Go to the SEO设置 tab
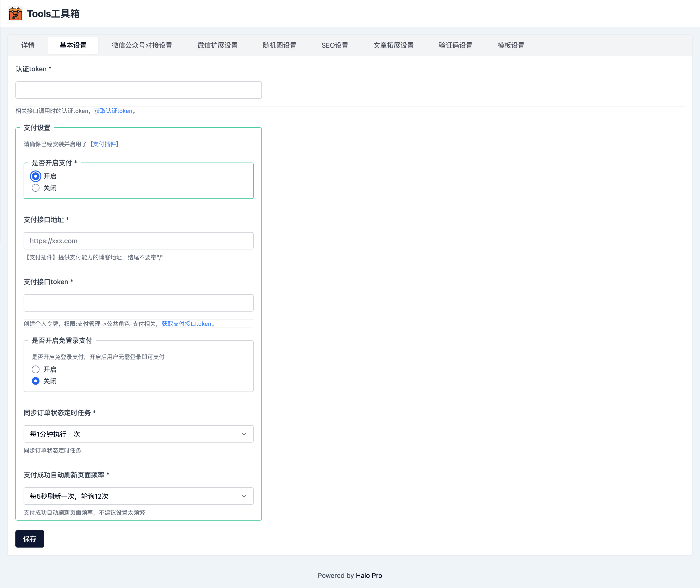Image resolution: width=700 pixels, height=588 pixels. [335, 45]
